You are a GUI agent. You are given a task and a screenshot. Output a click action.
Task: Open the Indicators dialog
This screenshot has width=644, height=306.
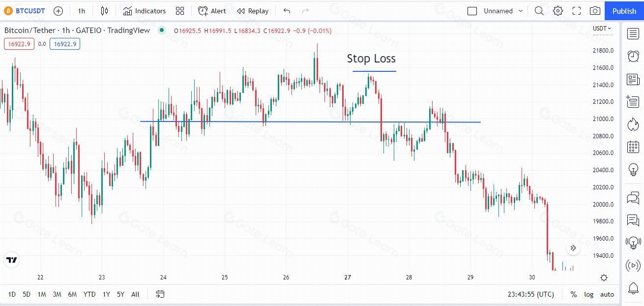coord(145,11)
